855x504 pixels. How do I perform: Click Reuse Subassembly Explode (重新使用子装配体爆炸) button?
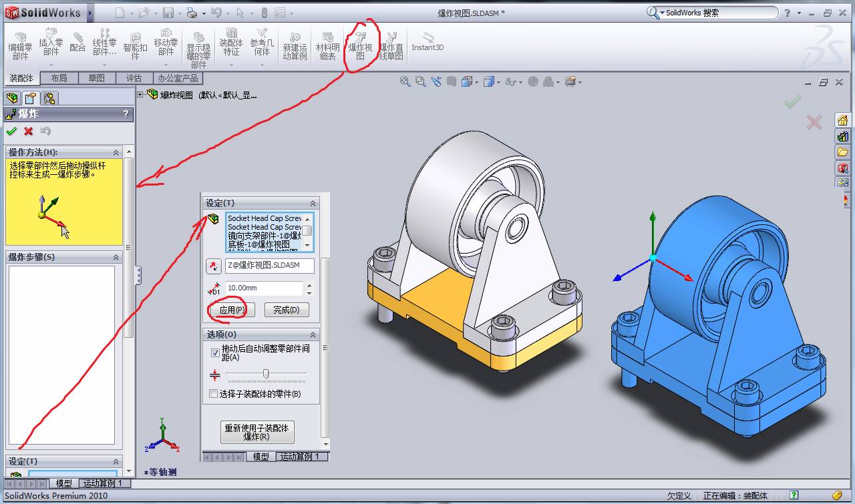(x=257, y=432)
